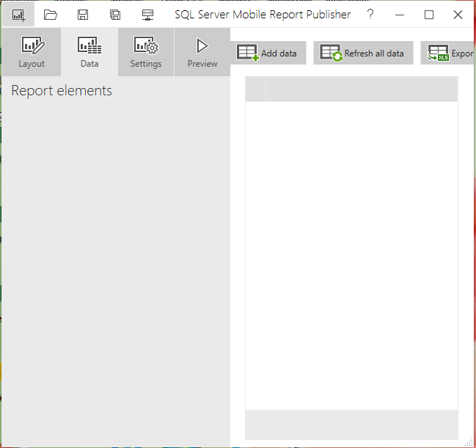
Task: Open the help question mark
Action: click(370, 14)
